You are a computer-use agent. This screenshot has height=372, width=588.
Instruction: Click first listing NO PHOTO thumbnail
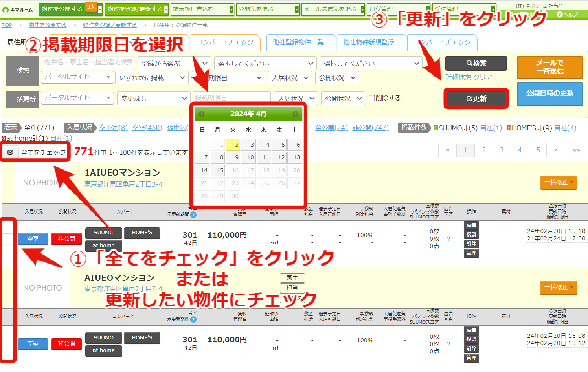(42, 183)
